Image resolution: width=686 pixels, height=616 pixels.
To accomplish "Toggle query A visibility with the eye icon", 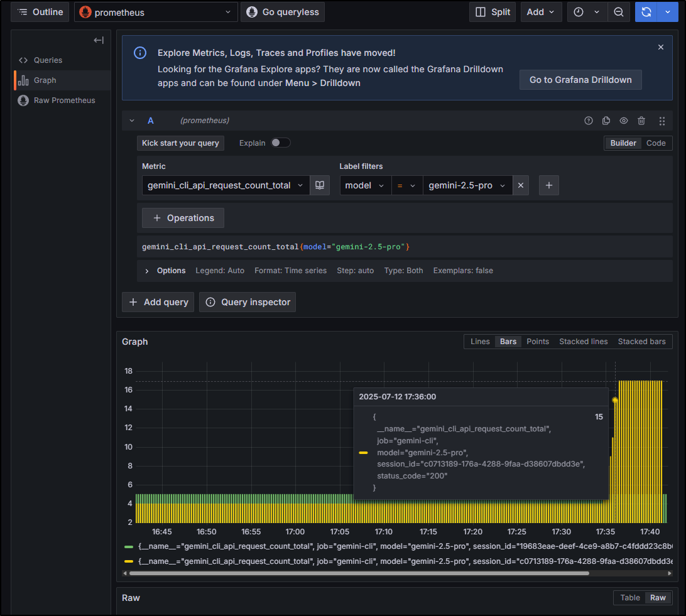I will (x=623, y=121).
